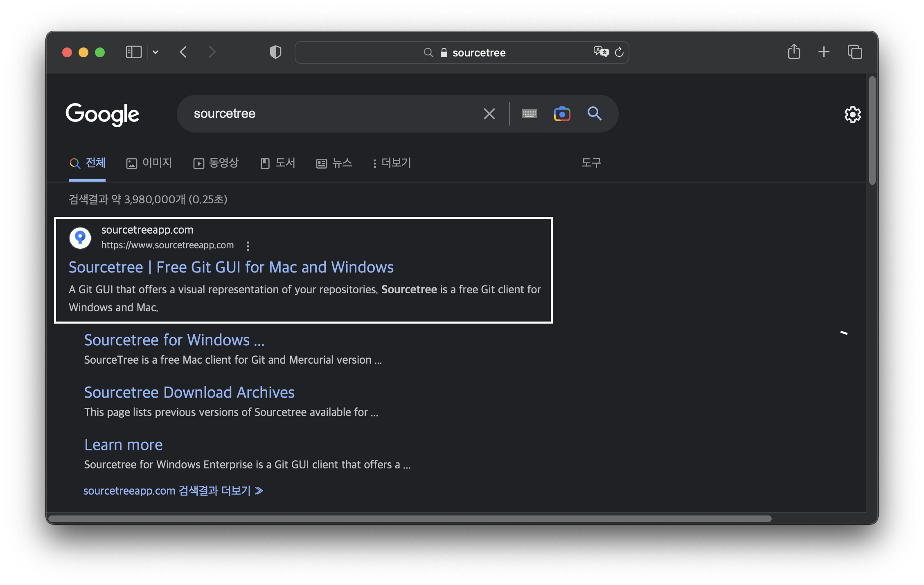Open a new tab with the plus icon
The image size is (924, 585).
tap(824, 52)
